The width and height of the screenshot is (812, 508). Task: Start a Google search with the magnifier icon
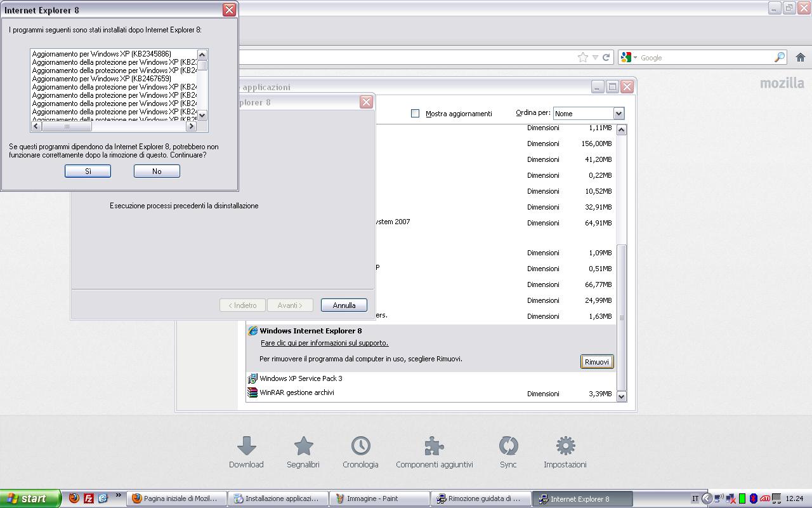[780, 57]
